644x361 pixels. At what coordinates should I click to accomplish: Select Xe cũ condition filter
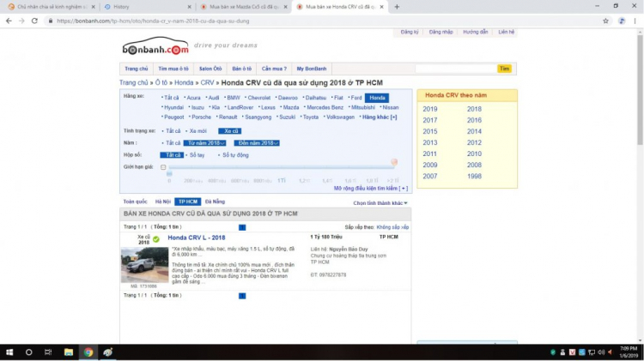pyautogui.click(x=229, y=131)
